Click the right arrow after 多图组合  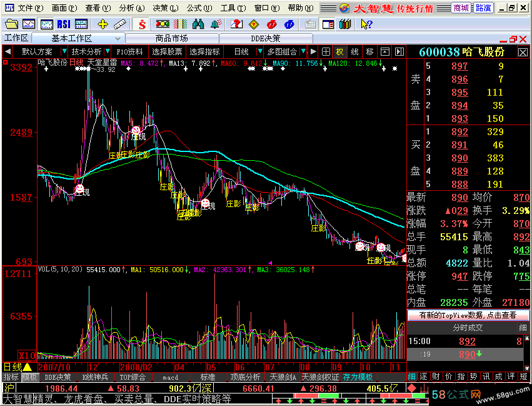click(313, 52)
